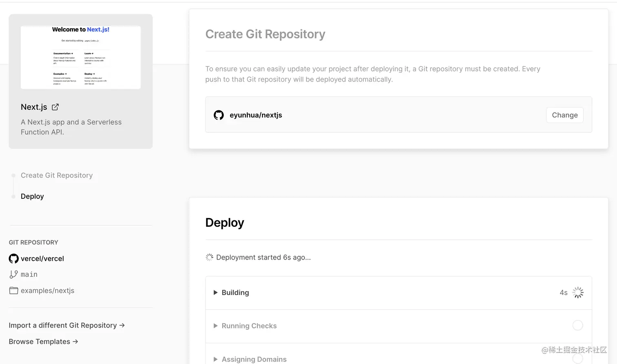Click the GIT REPOSITORY section heading
Image resolution: width=617 pixels, height=364 pixels.
(33, 242)
